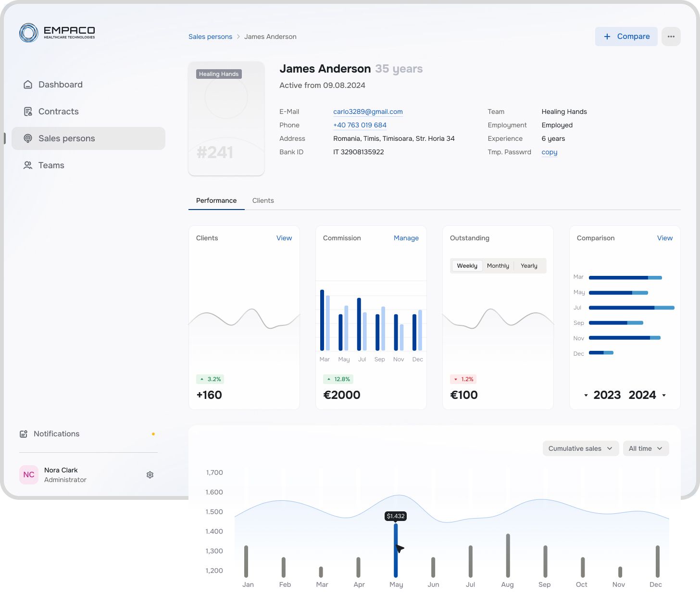This screenshot has width=700, height=607.
Task: Open the Notifications icon in sidebar
Action: 24,434
